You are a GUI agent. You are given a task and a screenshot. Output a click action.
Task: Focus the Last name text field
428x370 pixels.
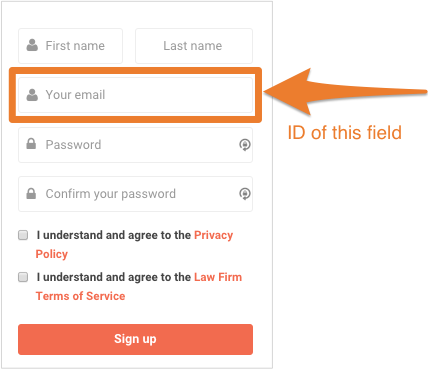tap(194, 46)
